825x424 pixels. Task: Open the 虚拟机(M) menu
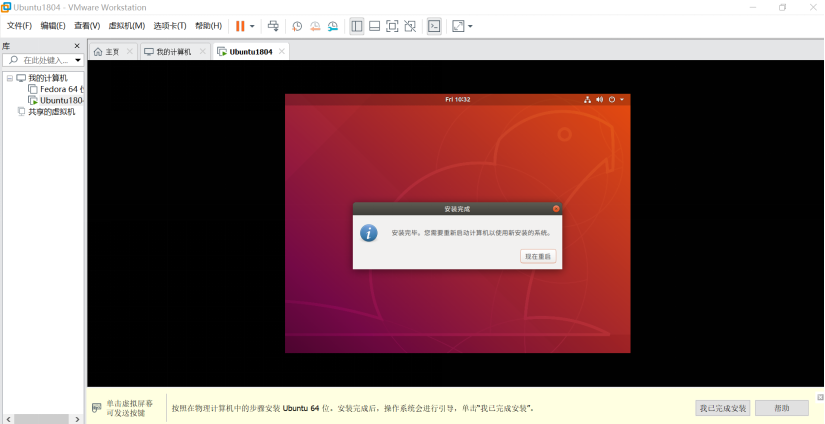point(127,26)
